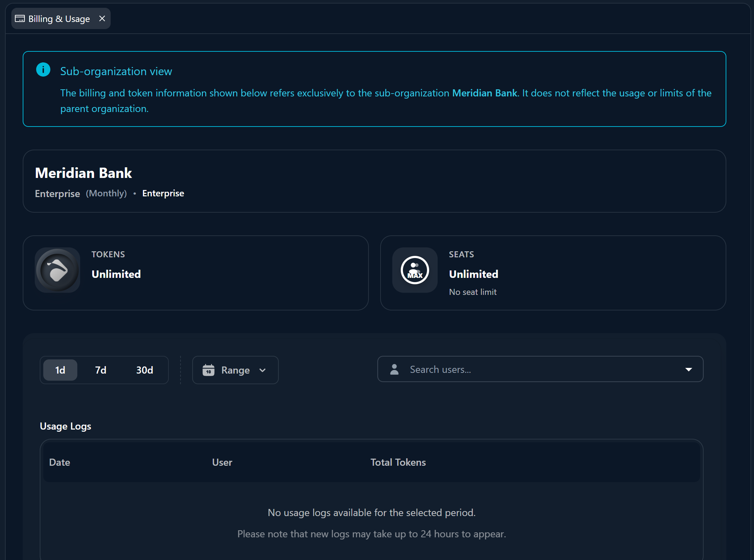Close the Billing & Usage tab
Screen dimensions: 754x560
[102, 18]
